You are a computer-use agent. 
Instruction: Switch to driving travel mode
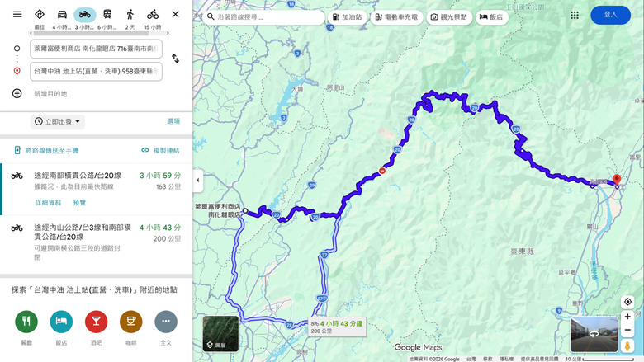[x=62, y=14]
